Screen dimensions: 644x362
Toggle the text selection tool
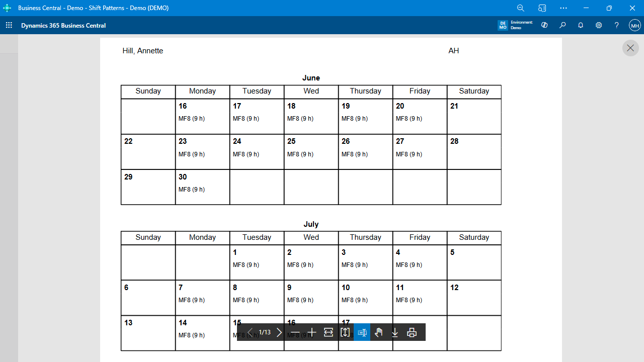pos(362,332)
